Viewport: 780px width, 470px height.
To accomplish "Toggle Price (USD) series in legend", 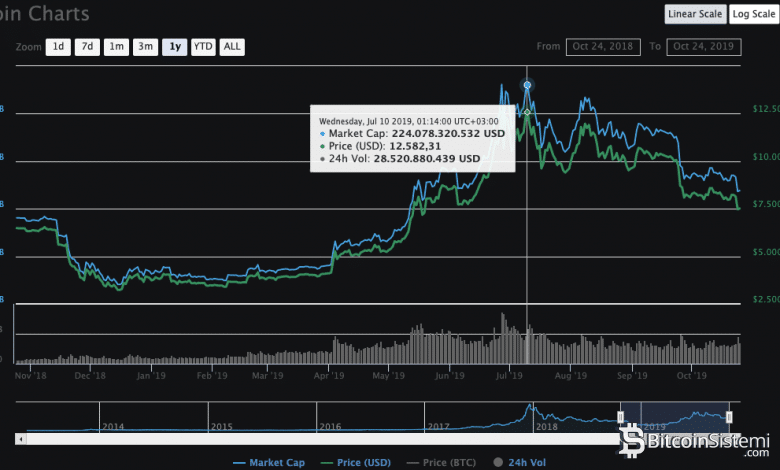I will (356, 463).
